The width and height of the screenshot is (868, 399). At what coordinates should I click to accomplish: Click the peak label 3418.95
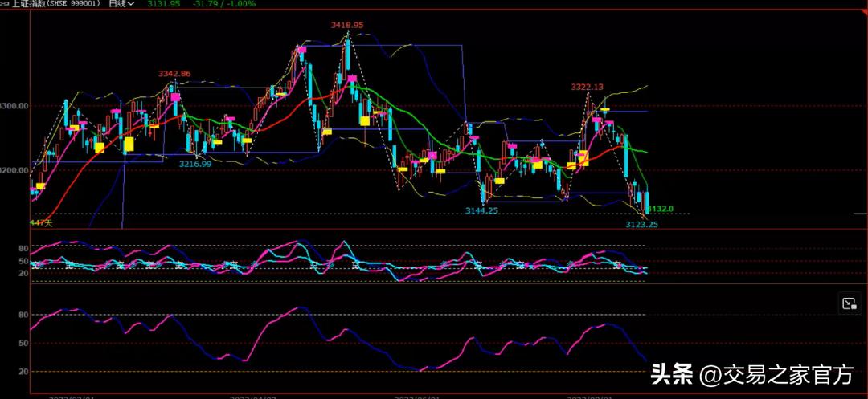(x=347, y=25)
